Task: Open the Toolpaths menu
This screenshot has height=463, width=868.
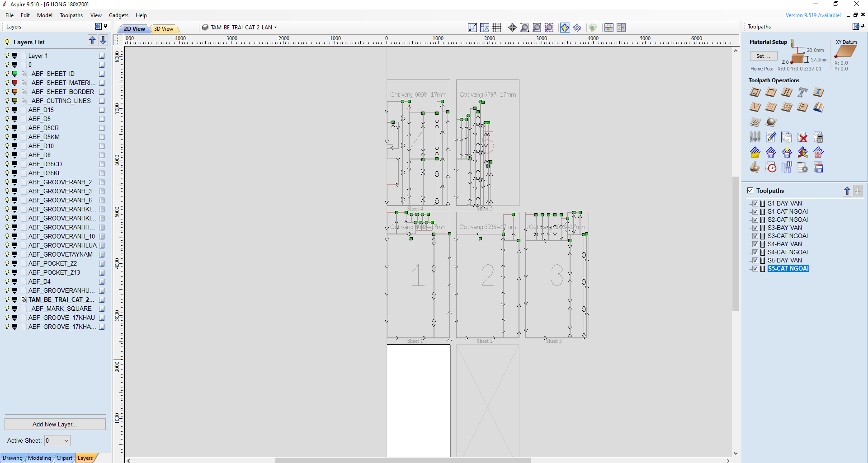Action: [71, 15]
